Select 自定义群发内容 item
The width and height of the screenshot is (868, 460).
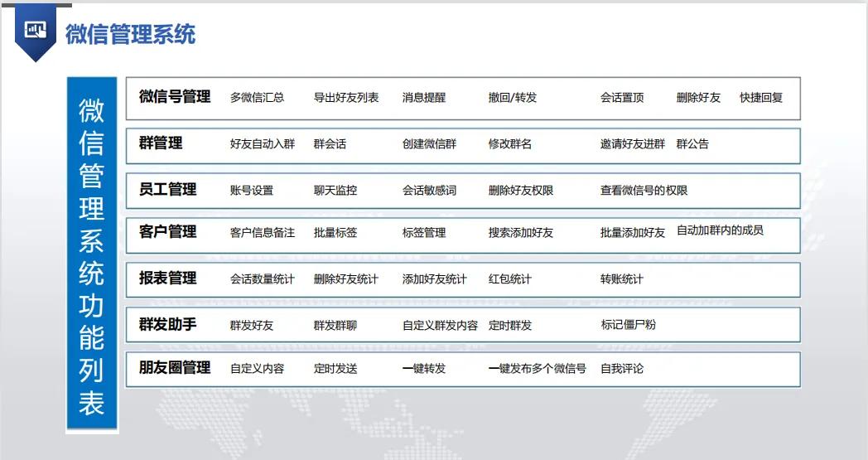pos(440,326)
